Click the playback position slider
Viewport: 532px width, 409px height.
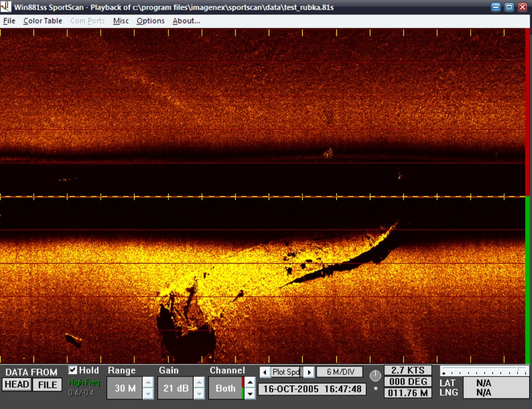tap(484, 371)
